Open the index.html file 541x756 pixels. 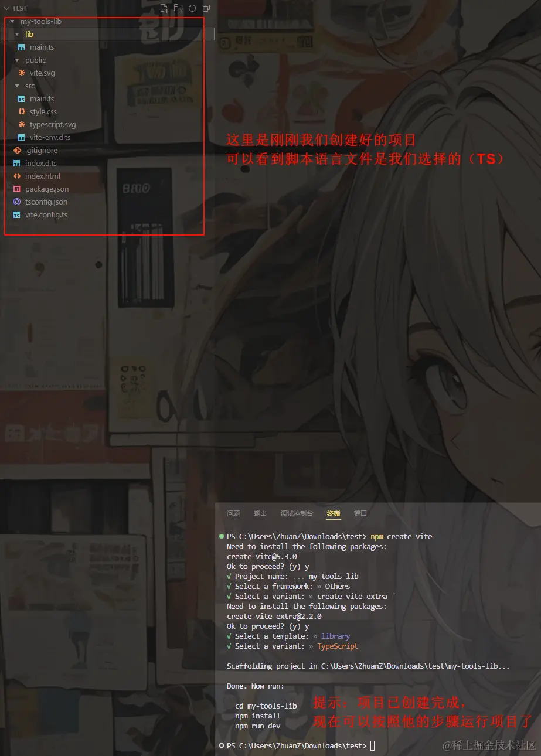point(43,176)
